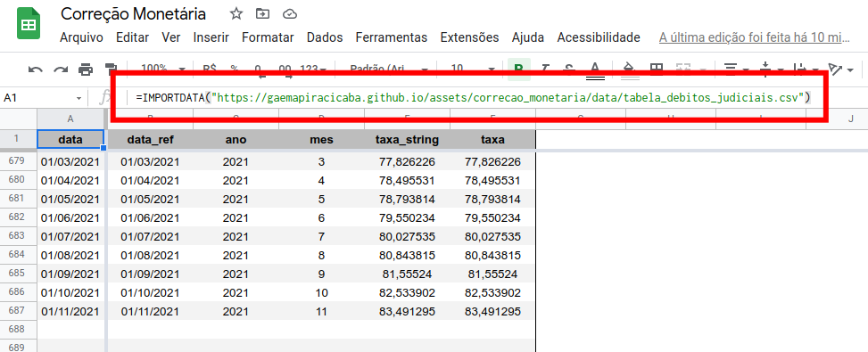The width and height of the screenshot is (868, 352).
Task: Toggle strikethrough formatting
Action: click(x=569, y=70)
